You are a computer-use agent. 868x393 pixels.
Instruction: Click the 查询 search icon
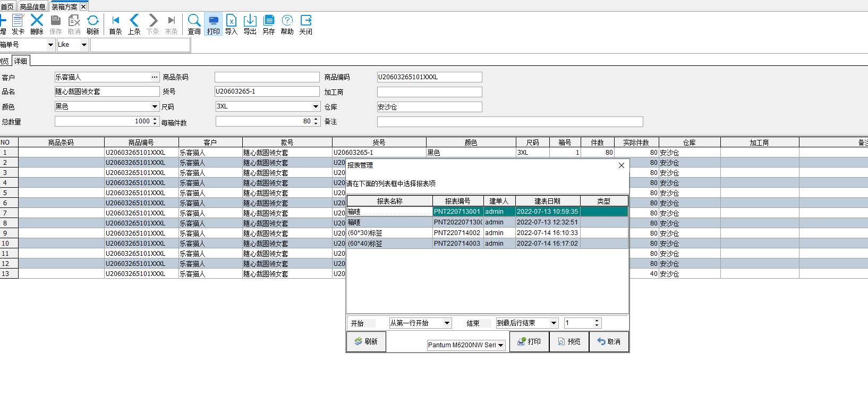click(x=194, y=24)
